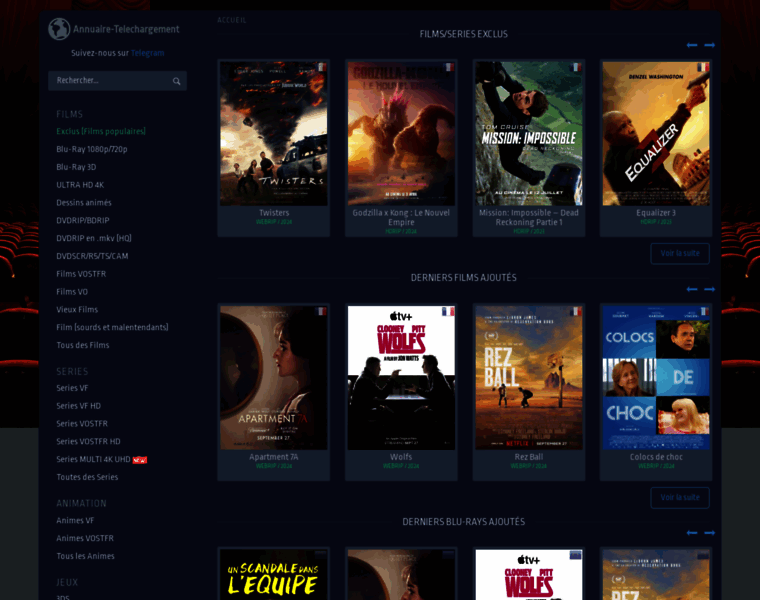The image size is (760, 600).
Task: Click the NEW badge next to Series MULTI 4K UHD
Action: [140, 460]
